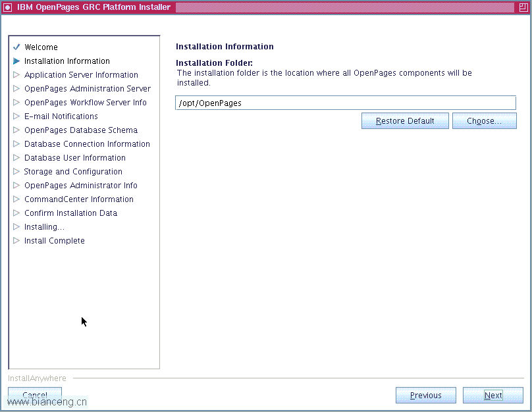Screen dimensions: 532x412
Task: Click the Installation Information heading in main panel
Action: pyautogui.click(x=225, y=47)
